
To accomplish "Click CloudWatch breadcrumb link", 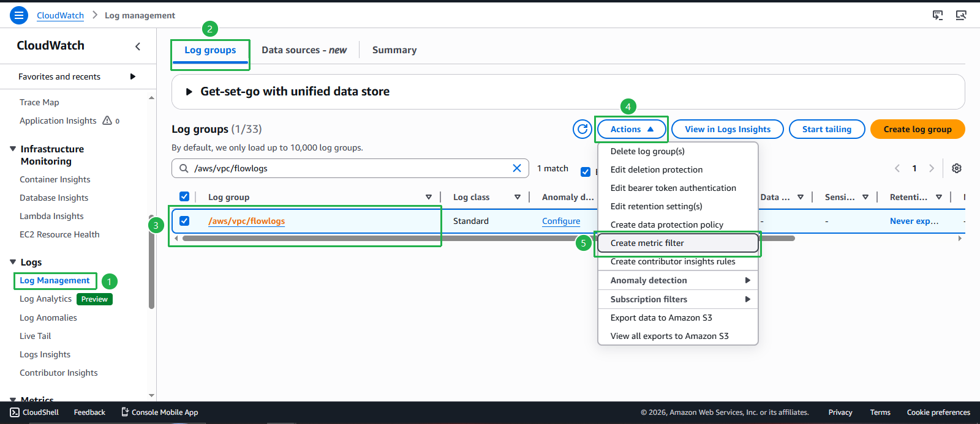I will [60, 15].
